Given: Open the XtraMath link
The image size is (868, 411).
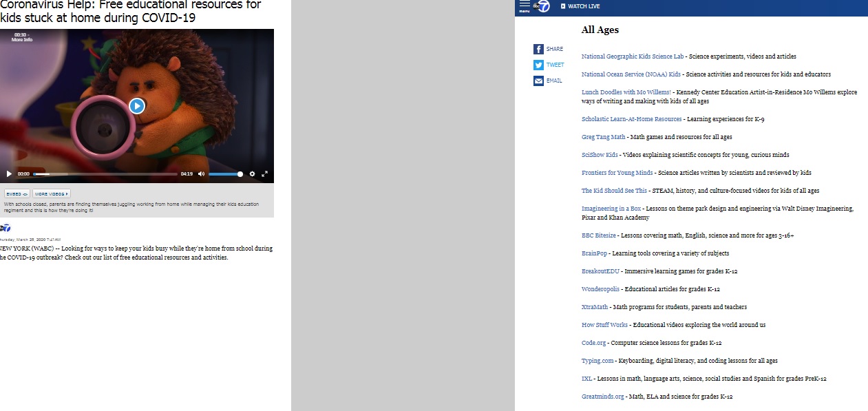Looking at the screenshot, I should [595, 307].
